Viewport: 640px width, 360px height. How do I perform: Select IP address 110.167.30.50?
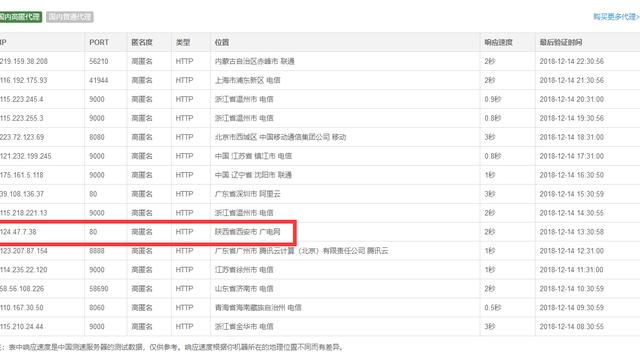pos(22,308)
